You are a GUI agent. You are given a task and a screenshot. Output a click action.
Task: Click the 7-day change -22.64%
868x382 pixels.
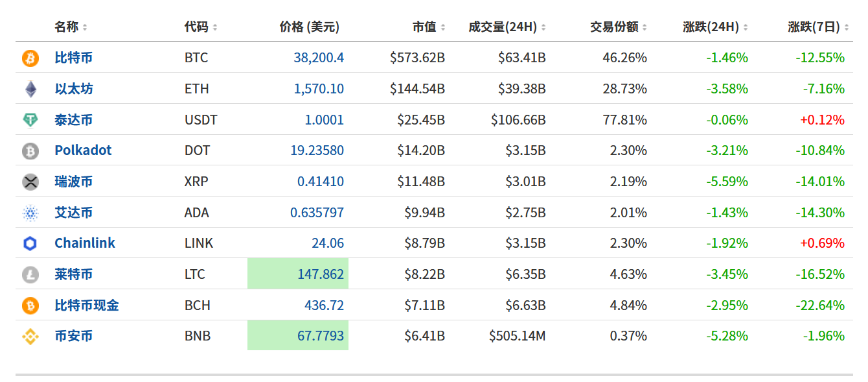(x=820, y=305)
